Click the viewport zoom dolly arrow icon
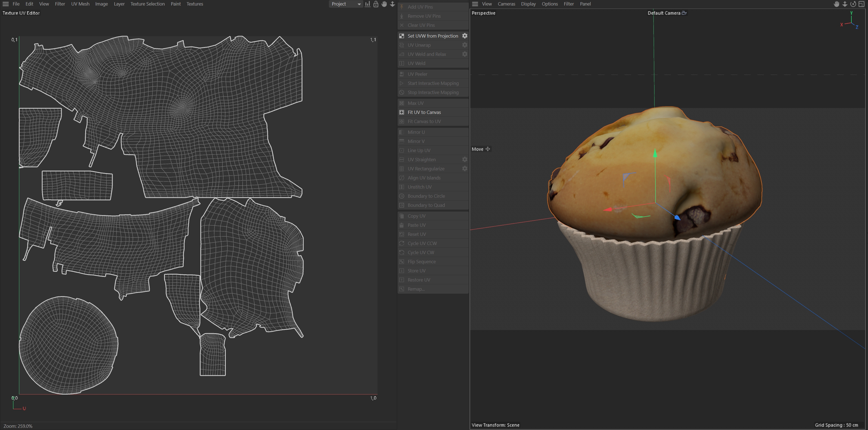The height and width of the screenshot is (430, 868). pyautogui.click(x=845, y=4)
